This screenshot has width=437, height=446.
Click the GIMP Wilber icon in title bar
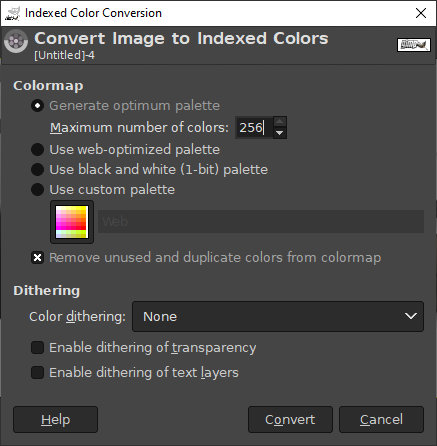(13, 13)
